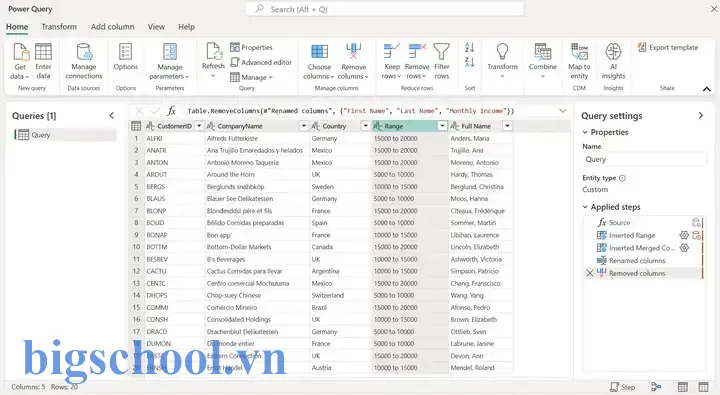Open AI insights
720x395 pixels.
[613, 62]
